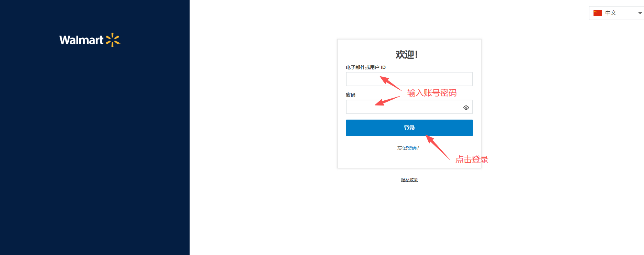The width and height of the screenshot is (644, 255).
Task: Click the red 输入账号密码 annotation text
Action: click(x=432, y=93)
